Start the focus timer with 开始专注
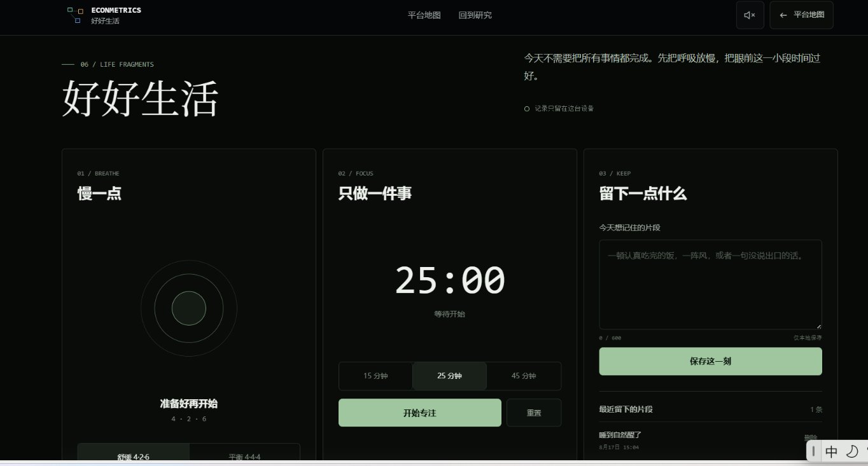Viewport: 868px width, 466px height. click(x=420, y=413)
